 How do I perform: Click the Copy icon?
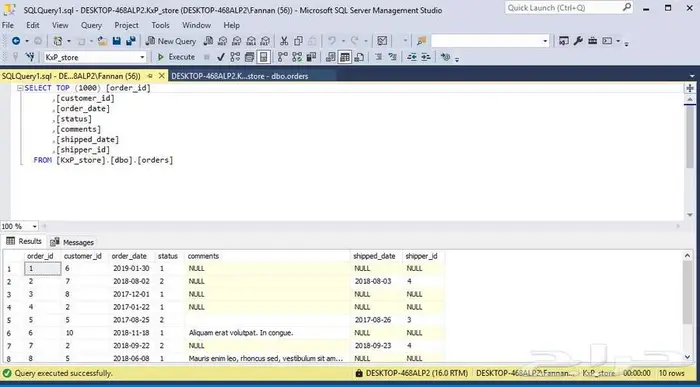pos(298,41)
